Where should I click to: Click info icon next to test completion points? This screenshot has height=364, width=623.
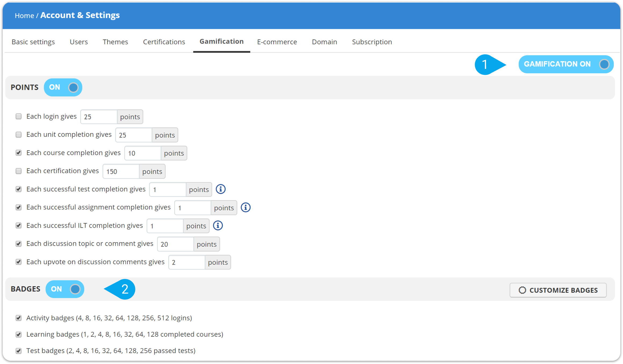coord(220,189)
